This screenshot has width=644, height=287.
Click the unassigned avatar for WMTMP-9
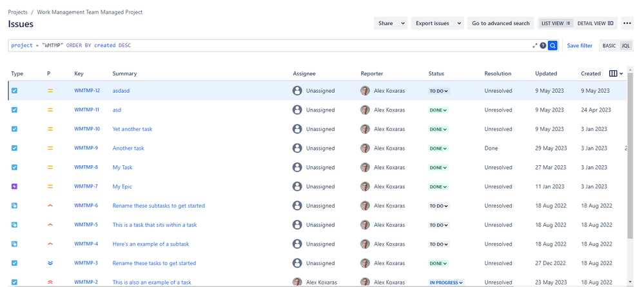297,148
